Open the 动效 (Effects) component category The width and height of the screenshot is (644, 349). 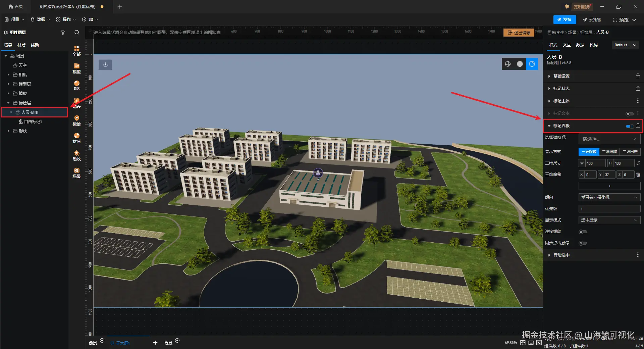tap(76, 155)
